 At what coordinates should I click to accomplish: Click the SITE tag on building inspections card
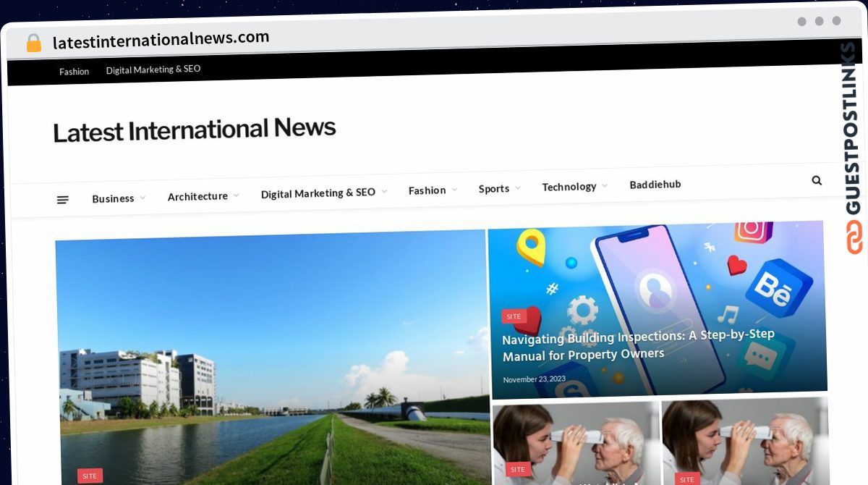[514, 316]
